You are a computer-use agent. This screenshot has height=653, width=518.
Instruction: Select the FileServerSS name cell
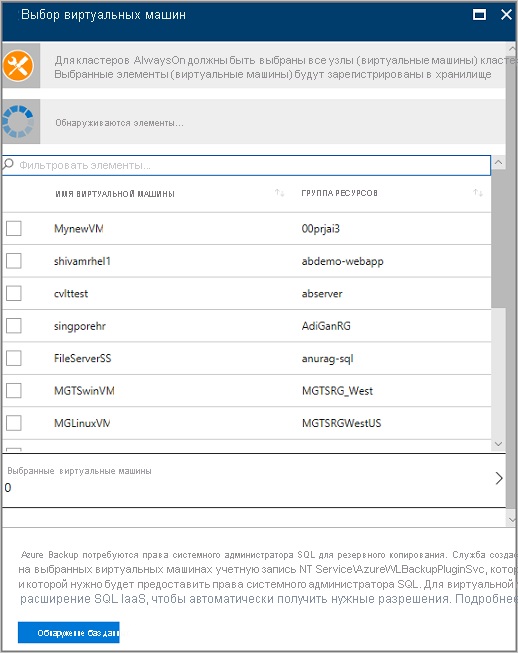pos(82,359)
